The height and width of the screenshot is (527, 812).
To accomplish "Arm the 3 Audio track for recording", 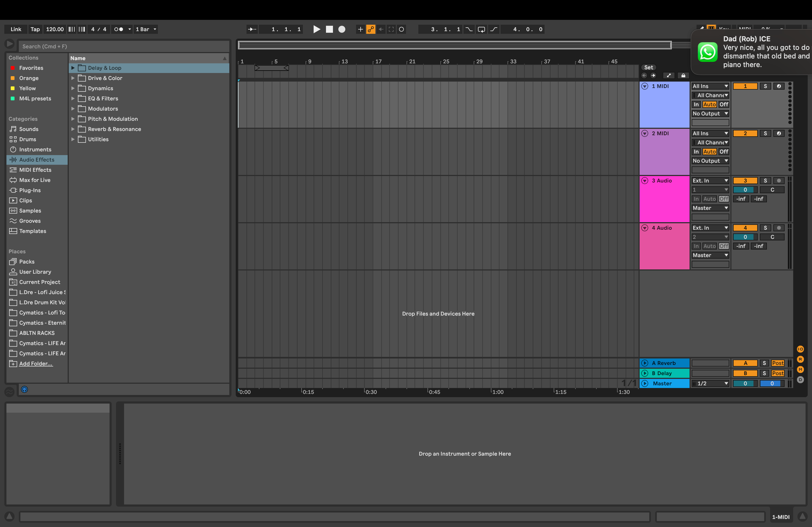I will pos(778,181).
